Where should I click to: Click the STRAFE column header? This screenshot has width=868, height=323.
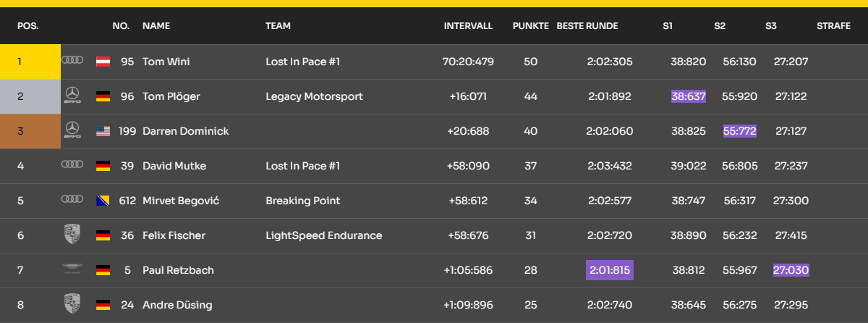(x=833, y=26)
